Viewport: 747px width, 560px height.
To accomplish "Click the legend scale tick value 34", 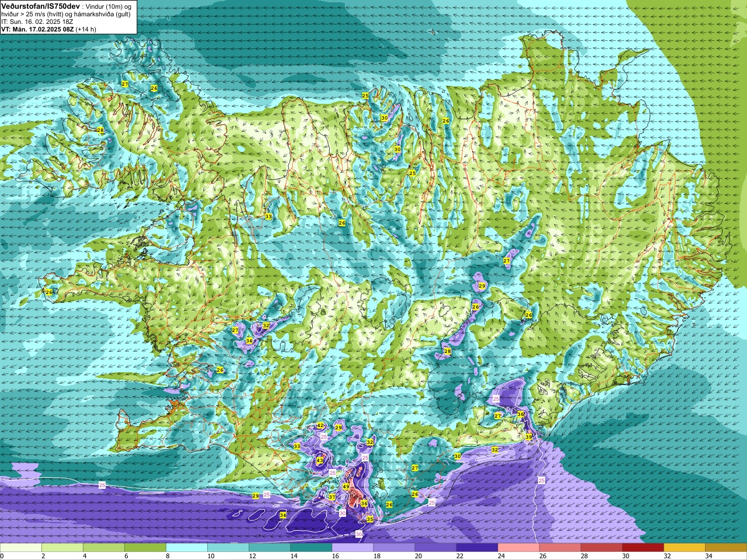I will [709, 556].
